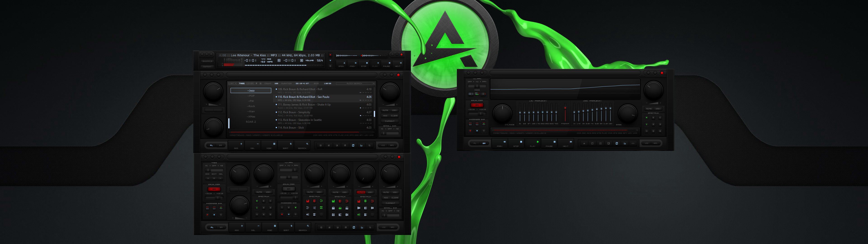
Task: Toggle VIZ in the playlist window
Action: 383,145
